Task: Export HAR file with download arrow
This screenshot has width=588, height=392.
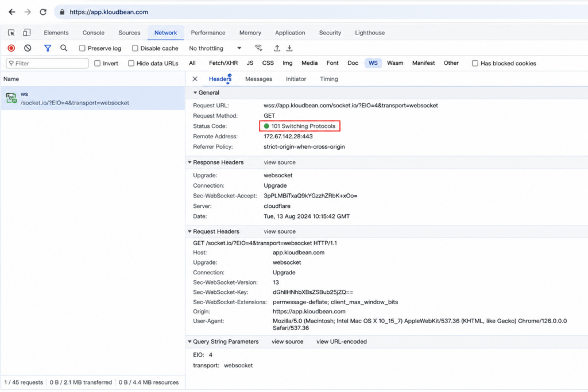Action: pos(289,48)
